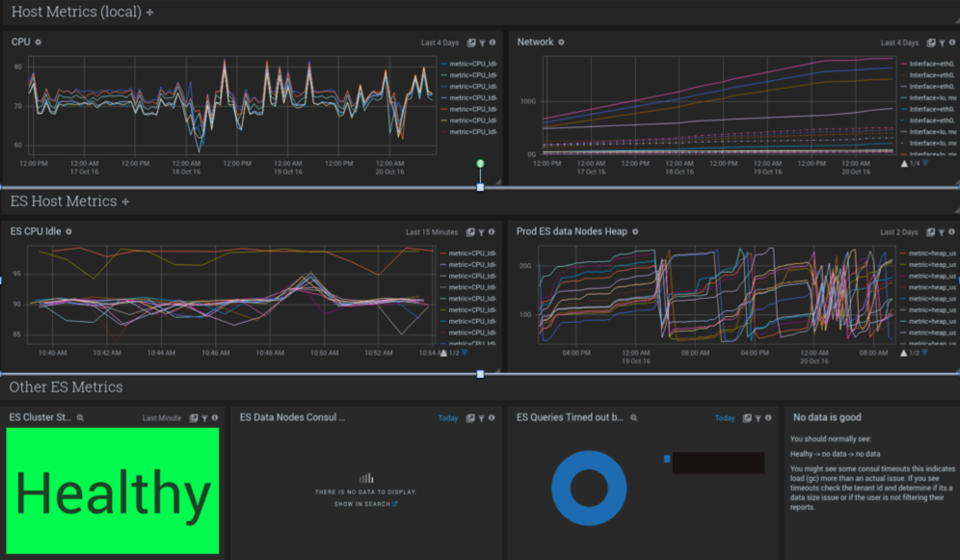Click filter icon on ES Data Nodes Consul panel

481,418
